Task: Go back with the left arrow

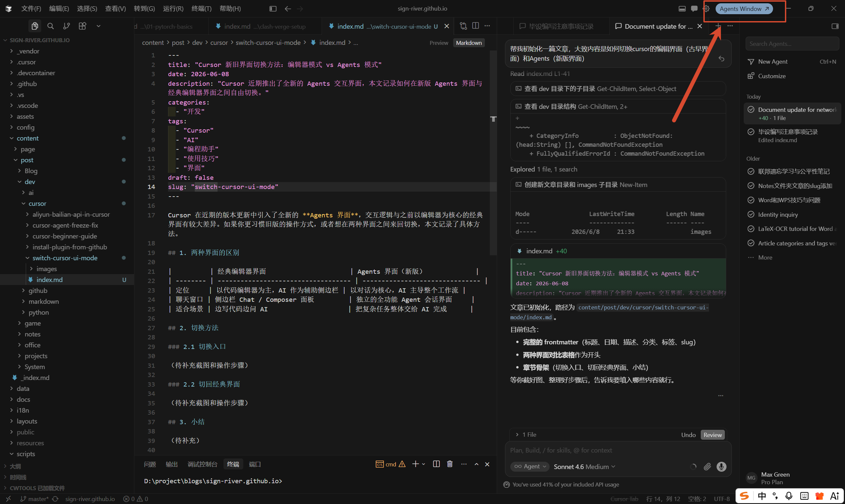Action: 288,9
